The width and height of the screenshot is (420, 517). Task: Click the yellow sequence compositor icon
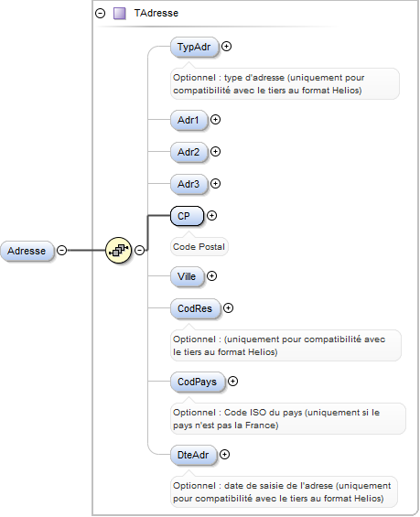coord(118,250)
